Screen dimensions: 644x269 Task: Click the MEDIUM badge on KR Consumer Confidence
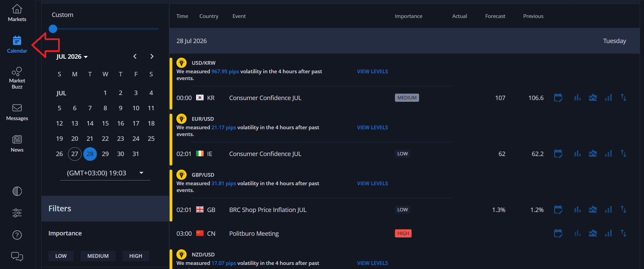point(407,98)
